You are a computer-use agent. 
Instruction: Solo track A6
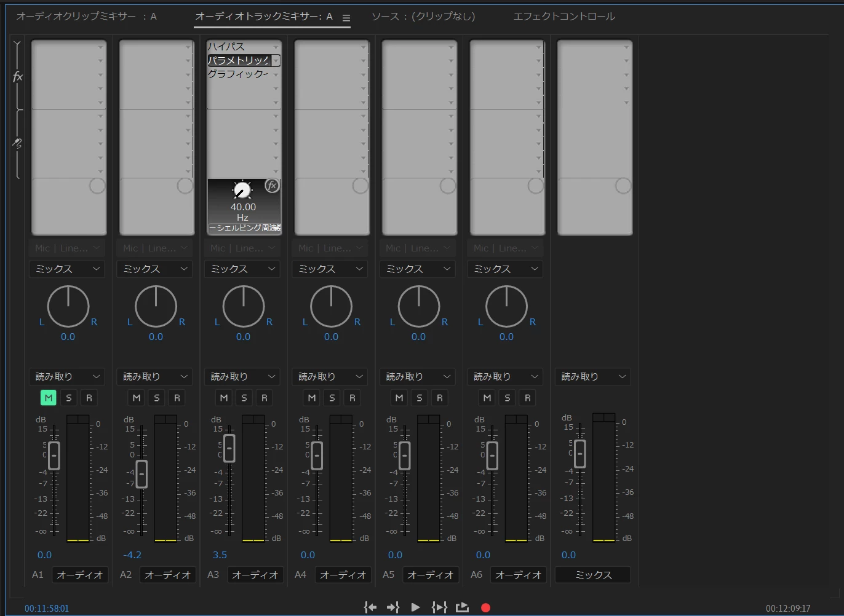coord(508,398)
